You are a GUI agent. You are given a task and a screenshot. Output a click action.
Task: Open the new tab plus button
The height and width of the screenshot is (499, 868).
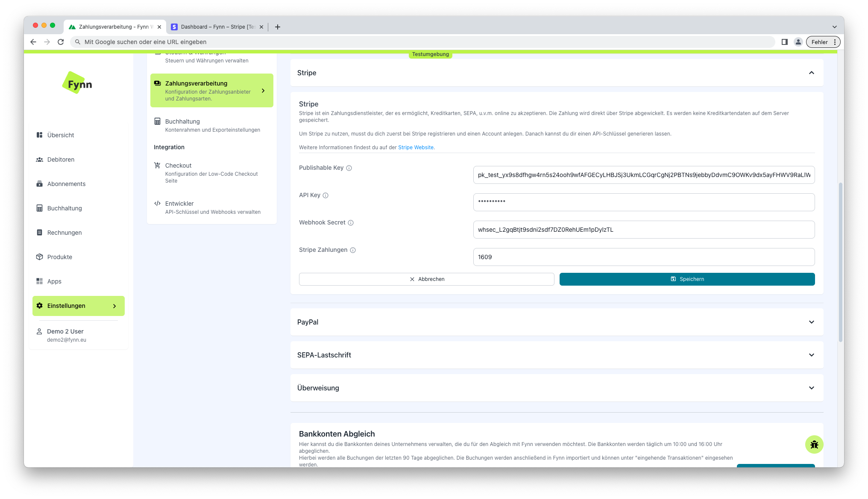[278, 27]
